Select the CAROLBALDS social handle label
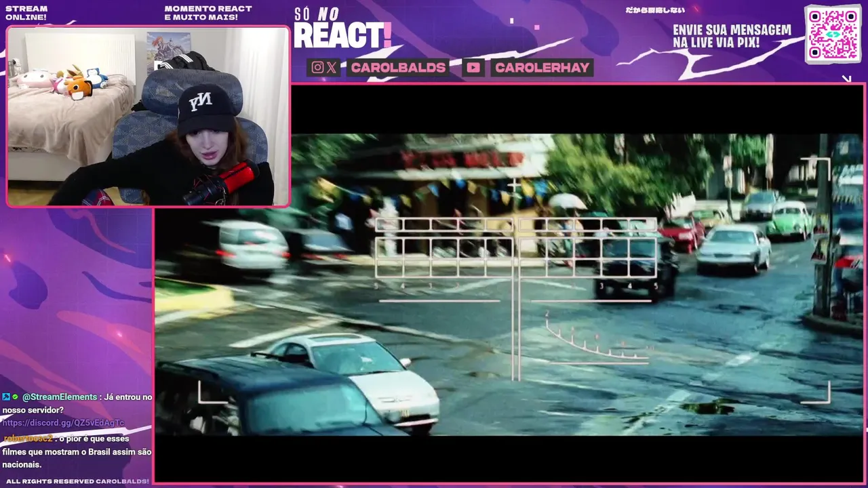The width and height of the screenshot is (868, 488). (x=399, y=67)
